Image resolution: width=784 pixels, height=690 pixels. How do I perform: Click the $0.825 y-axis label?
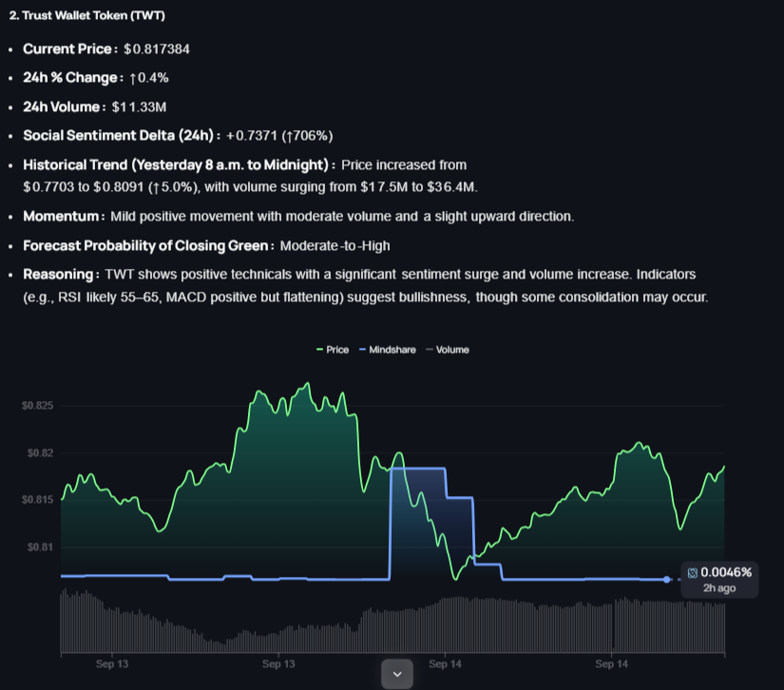[37, 406]
